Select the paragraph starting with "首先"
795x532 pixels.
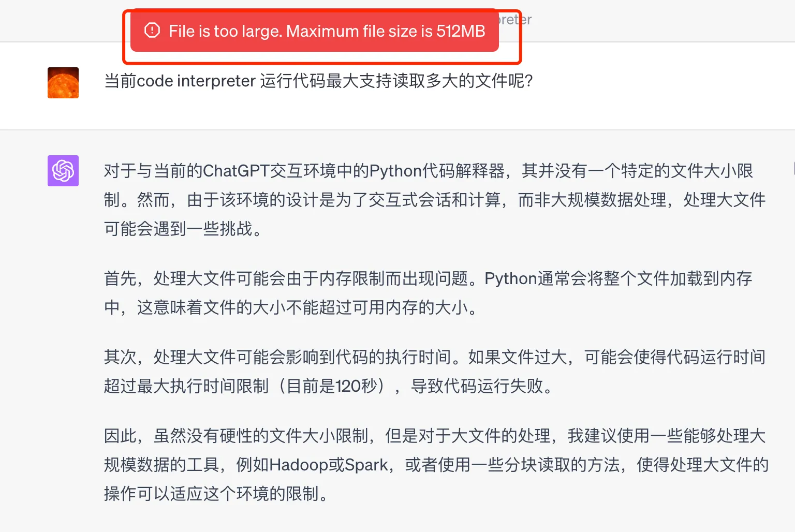pyautogui.click(x=428, y=293)
